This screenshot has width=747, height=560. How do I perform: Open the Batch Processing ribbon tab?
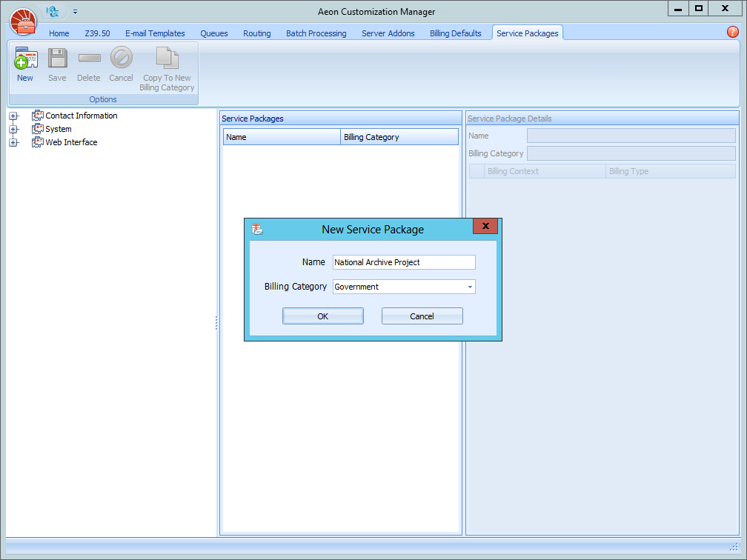[x=316, y=33]
